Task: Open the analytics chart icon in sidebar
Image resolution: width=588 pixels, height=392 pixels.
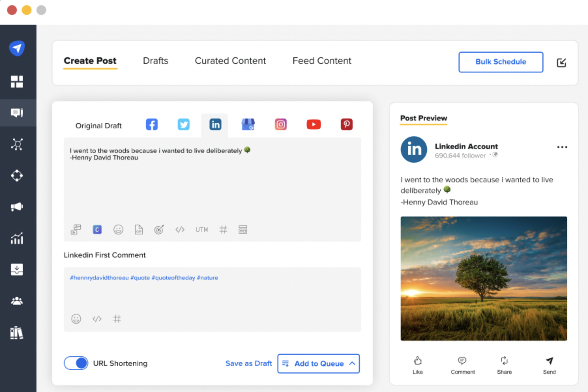Action: click(17, 238)
